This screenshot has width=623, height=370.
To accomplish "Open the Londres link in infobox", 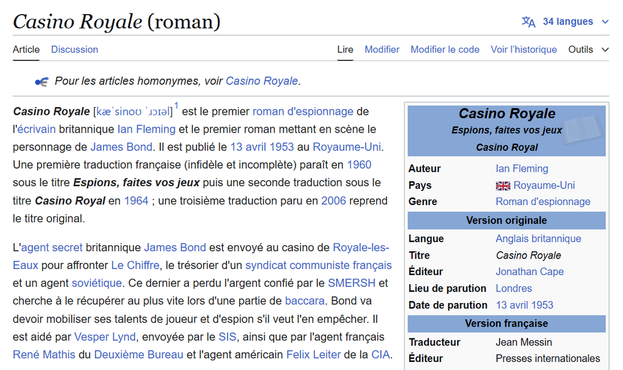I will [x=514, y=289].
